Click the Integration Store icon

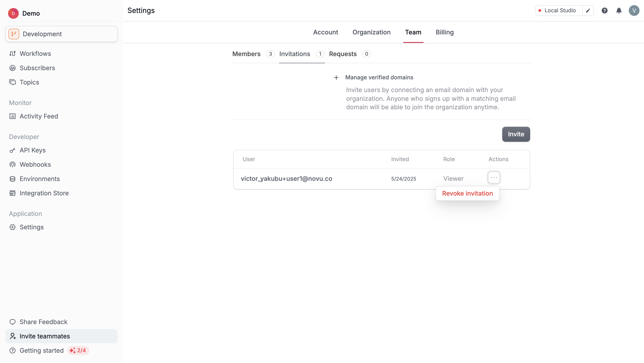coord(13,193)
